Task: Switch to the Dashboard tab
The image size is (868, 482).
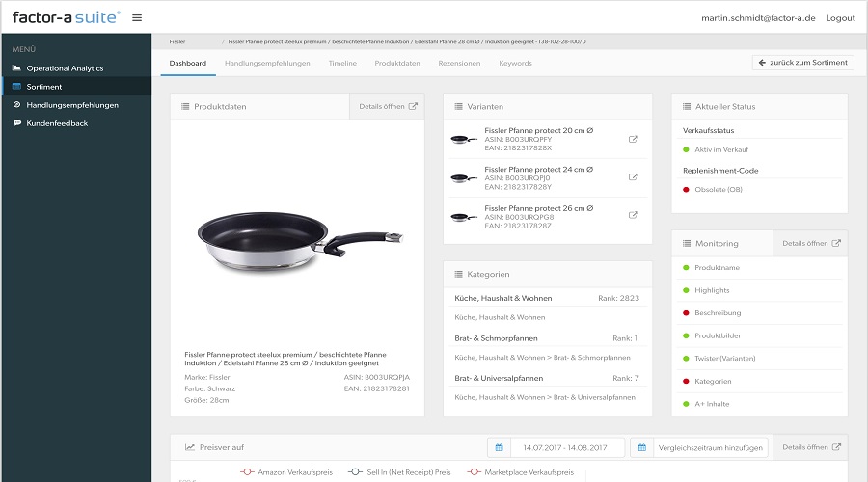Action: click(x=188, y=63)
